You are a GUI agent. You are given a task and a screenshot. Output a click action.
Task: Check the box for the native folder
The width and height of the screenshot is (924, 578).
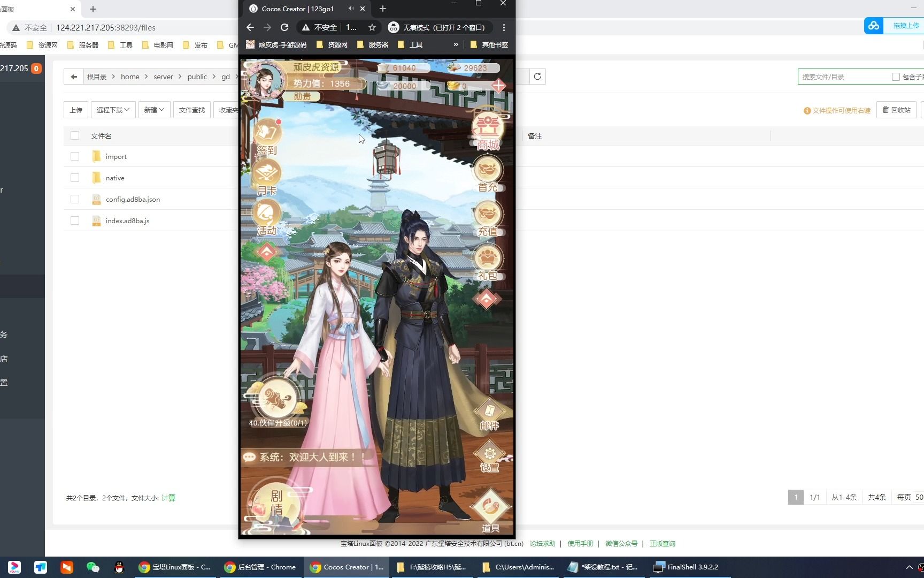click(x=75, y=178)
